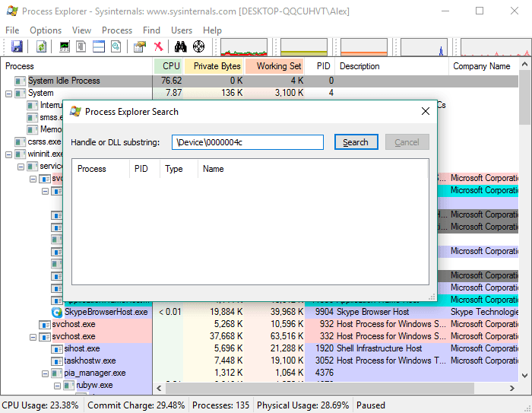The height and width of the screenshot is (413, 532).
Task: Click the vertical scrollbar up arrow
Action: 525,64
